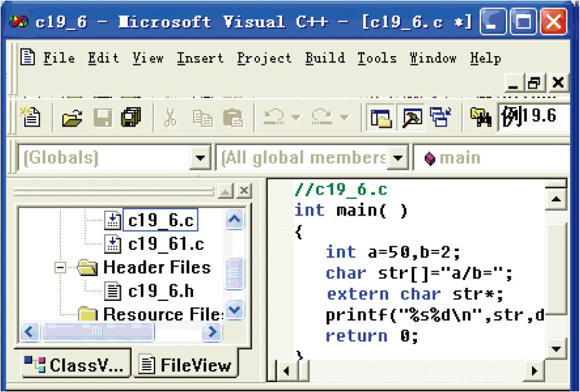
Task: Select c19_61.c in the file tree
Action: [x=166, y=244]
